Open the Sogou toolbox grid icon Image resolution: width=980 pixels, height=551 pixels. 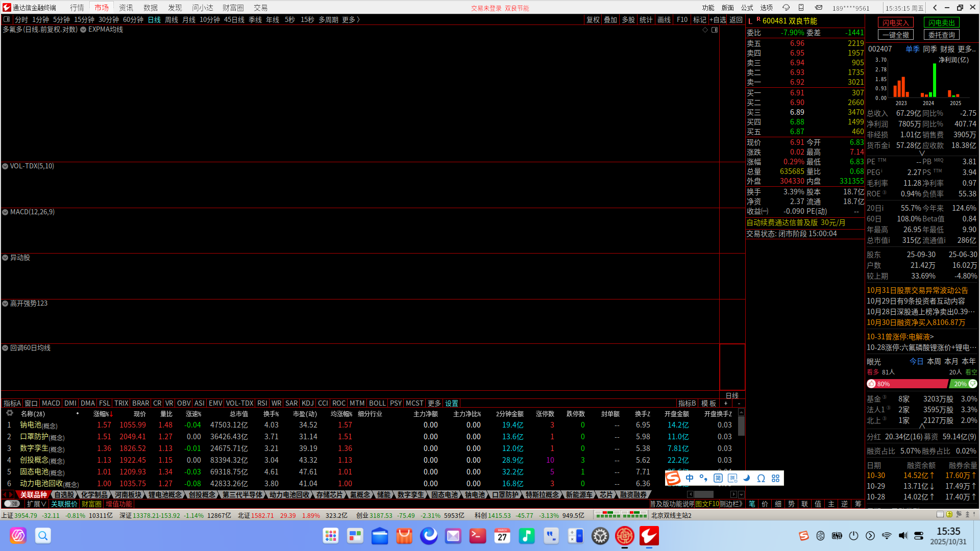776,478
